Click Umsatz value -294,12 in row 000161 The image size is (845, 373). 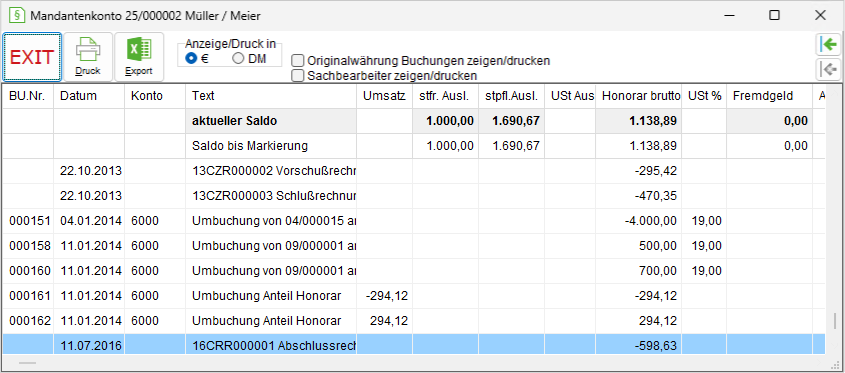(x=386, y=296)
